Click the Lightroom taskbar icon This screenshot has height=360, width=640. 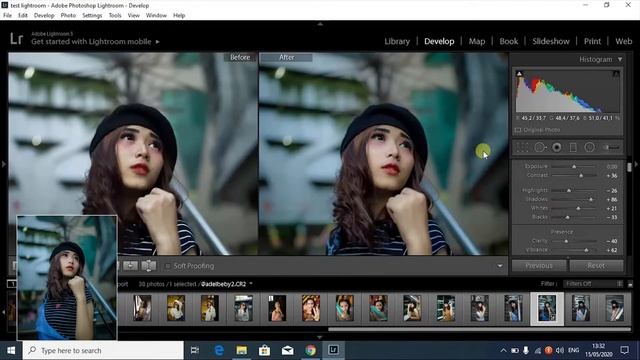coord(333,350)
